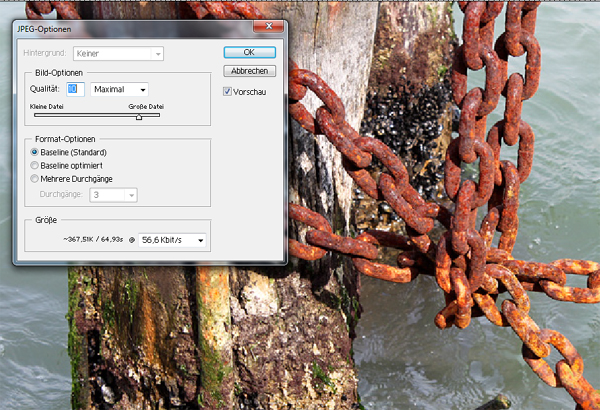Open the 56,6 Kbit/s speed dropdown

pos(172,240)
